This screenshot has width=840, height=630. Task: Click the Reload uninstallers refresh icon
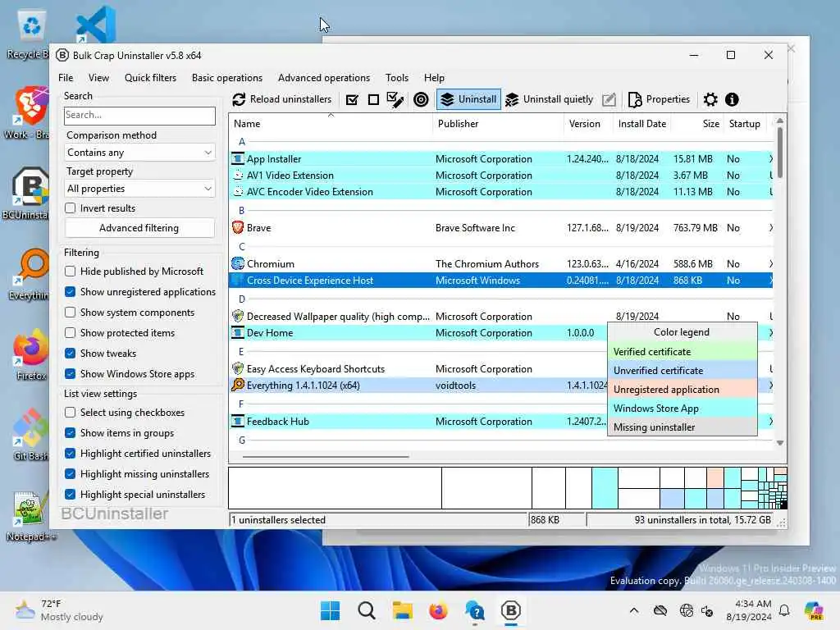click(x=239, y=99)
